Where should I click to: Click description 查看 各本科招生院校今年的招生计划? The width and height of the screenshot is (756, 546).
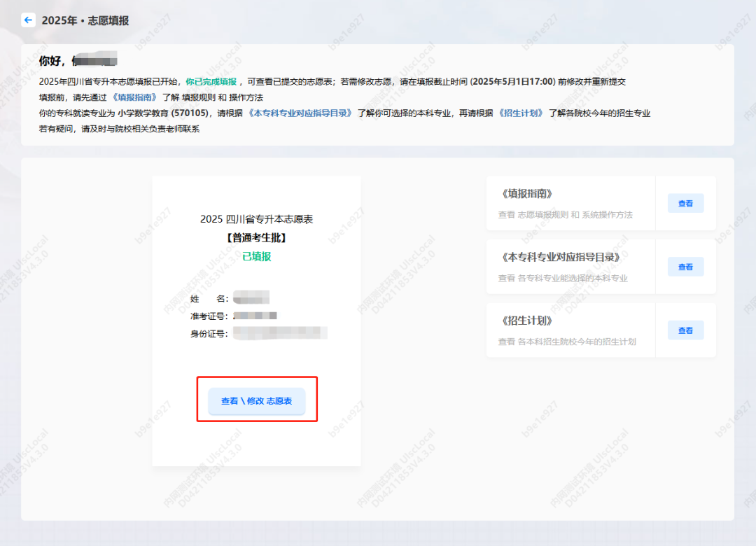click(x=566, y=342)
